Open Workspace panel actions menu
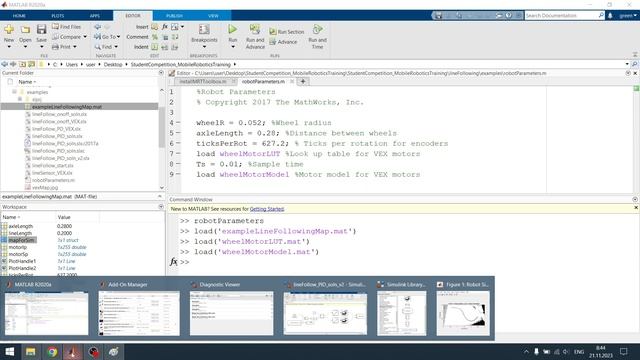Viewport: 640px width, 360px height. pyautogui.click(x=161, y=207)
